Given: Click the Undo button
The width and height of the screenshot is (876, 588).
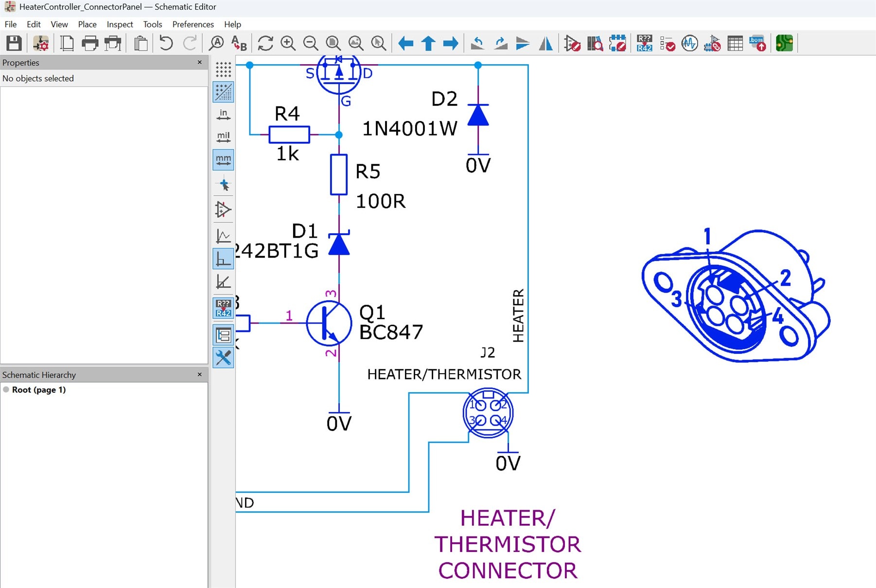Looking at the screenshot, I should tap(166, 43).
